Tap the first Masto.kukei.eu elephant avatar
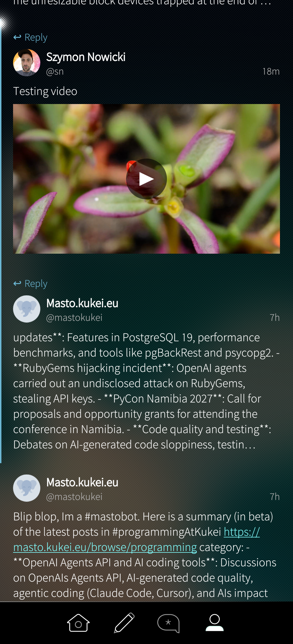This screenshot has width=293, height=644. (x=27, y=309)
